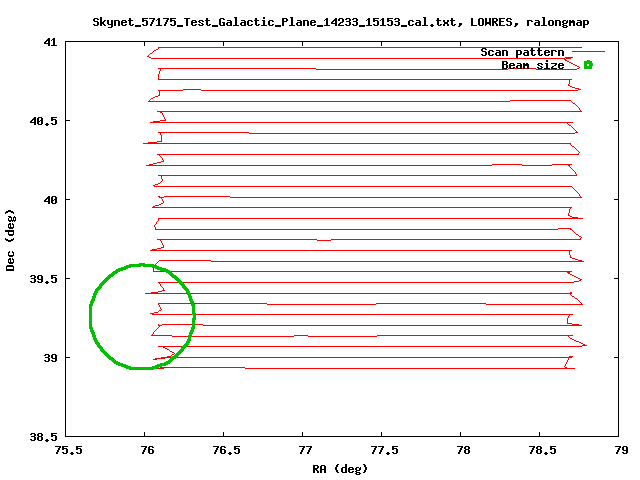This screenshot has height=480, width=640.
Task: Click the 40.5 Dec tick label
Action: [x=44, y=121]
